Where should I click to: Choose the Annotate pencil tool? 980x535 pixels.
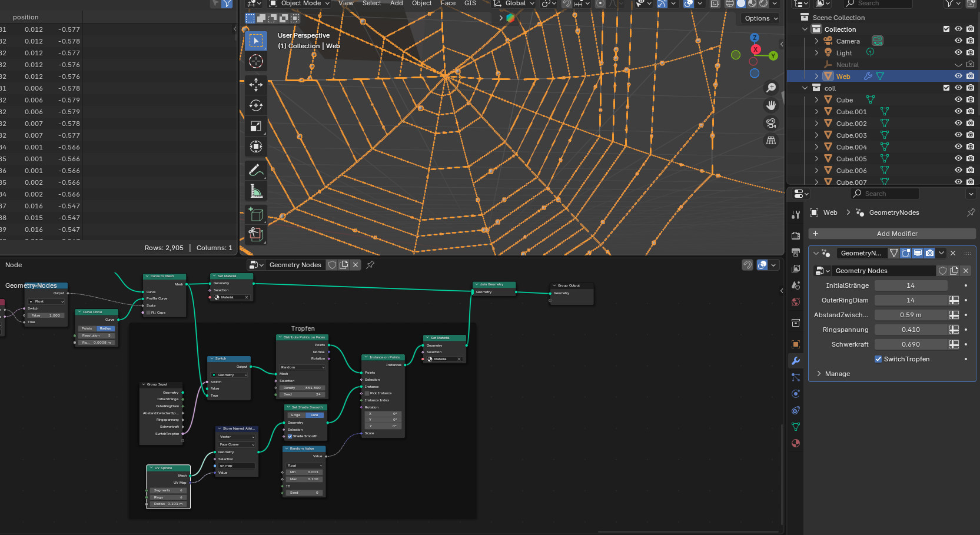(255, 170)
